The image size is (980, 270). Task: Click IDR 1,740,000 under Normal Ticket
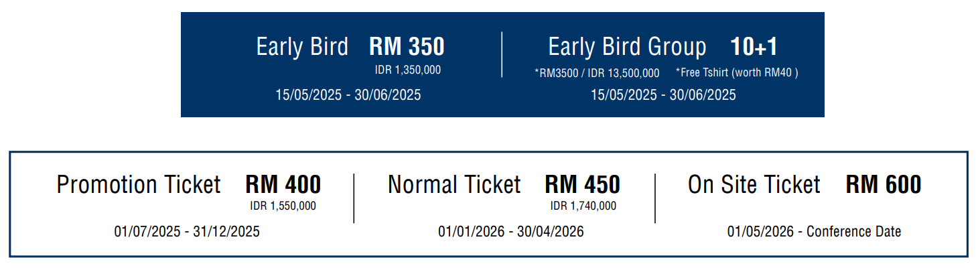click(583, 206)
